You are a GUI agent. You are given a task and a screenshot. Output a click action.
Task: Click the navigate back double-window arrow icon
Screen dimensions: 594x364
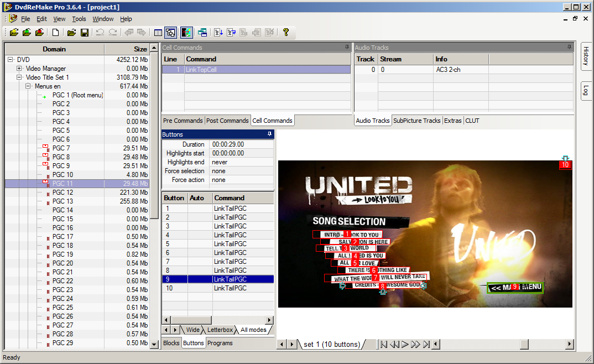[129, 33]
